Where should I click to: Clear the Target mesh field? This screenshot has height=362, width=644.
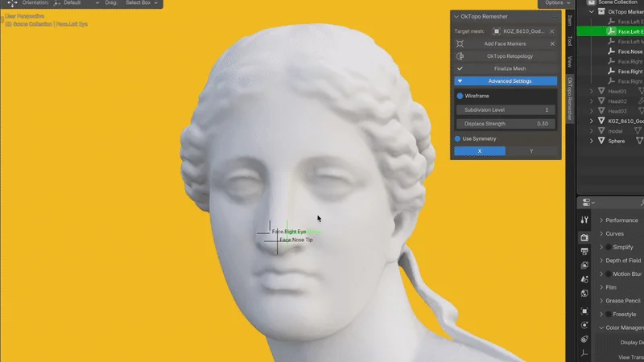(x=552, y=31)
